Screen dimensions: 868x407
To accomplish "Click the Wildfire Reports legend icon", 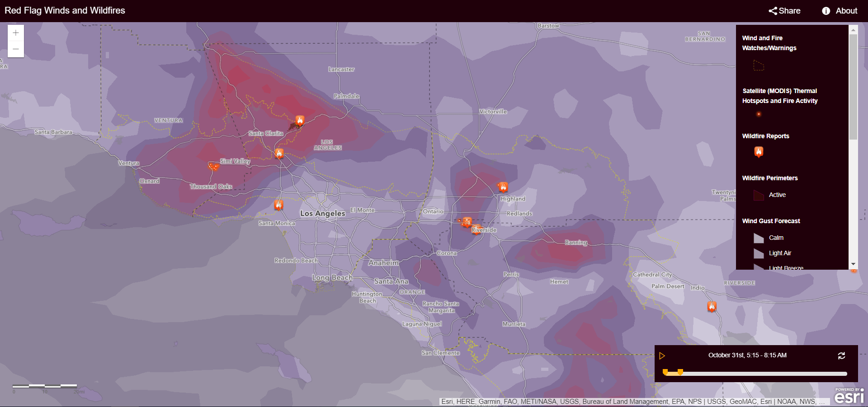I will coord(759,152).
